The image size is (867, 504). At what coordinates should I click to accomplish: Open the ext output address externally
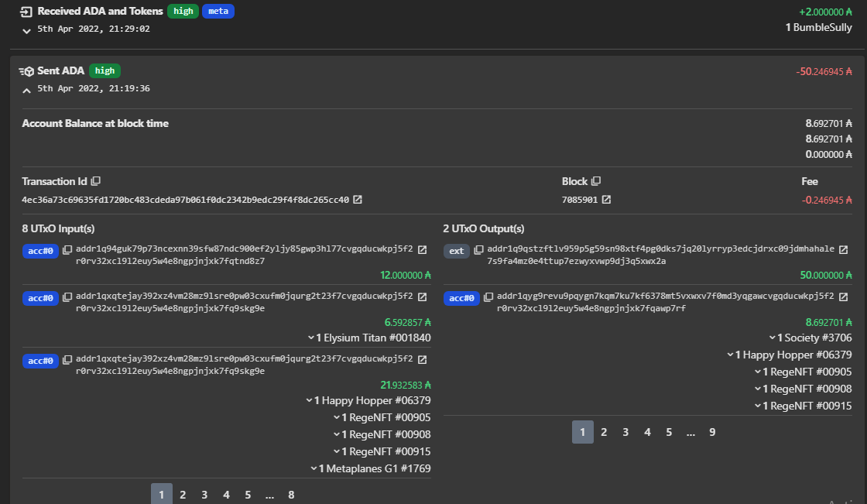pos(842,249)
